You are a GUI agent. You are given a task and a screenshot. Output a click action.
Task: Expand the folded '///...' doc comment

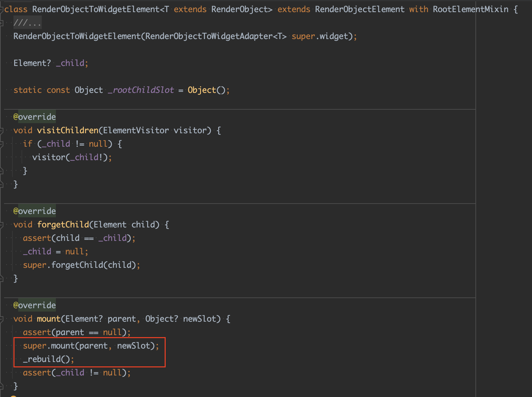(27, 23)
